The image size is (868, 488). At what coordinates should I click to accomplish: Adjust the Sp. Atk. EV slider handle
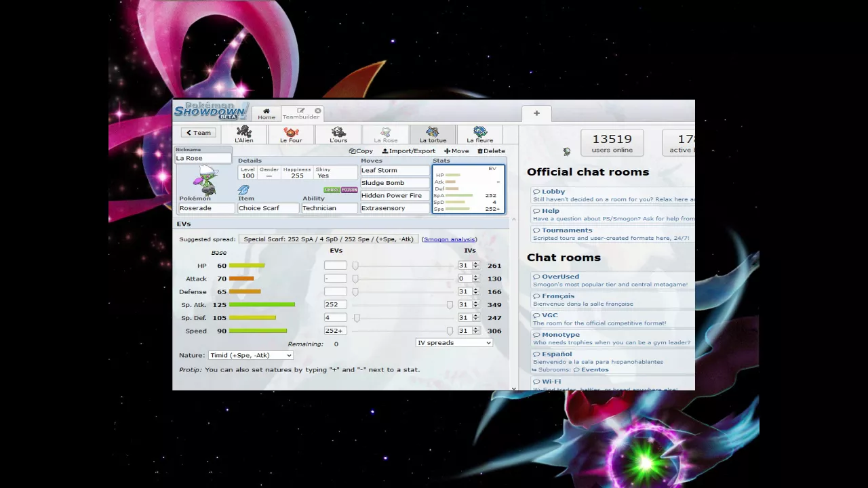tap(450, 304)
